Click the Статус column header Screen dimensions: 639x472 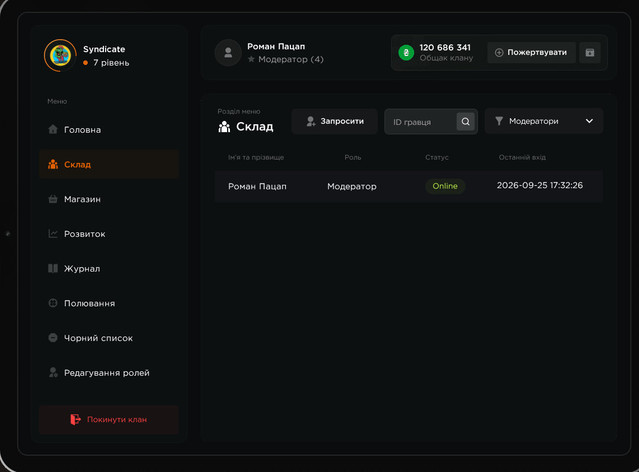(437, 157)
